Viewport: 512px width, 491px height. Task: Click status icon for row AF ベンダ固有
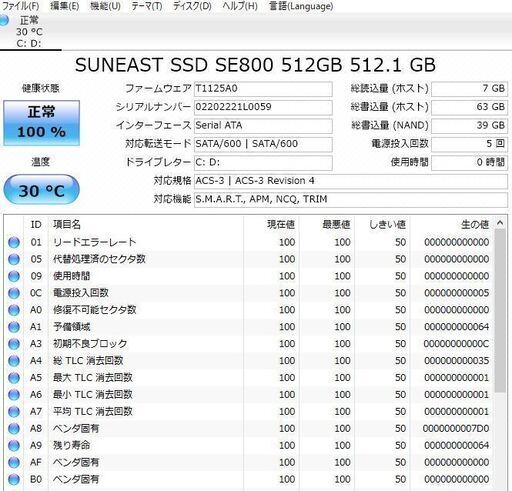[14, 462]
